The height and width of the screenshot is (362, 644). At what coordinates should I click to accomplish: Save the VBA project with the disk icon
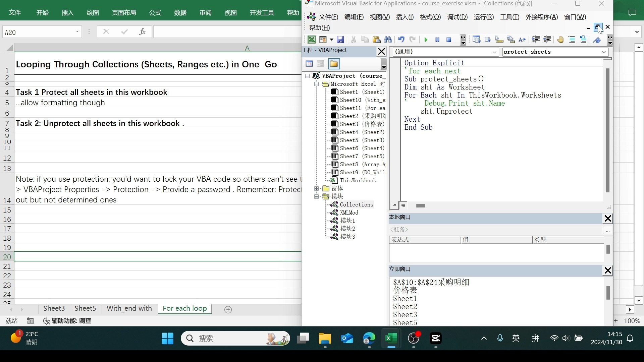(340, 40)
